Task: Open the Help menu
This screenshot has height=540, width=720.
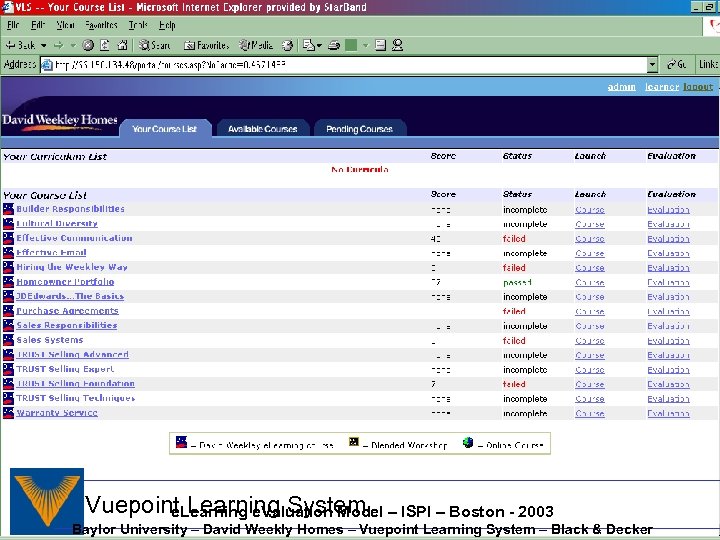Action: 167,25
